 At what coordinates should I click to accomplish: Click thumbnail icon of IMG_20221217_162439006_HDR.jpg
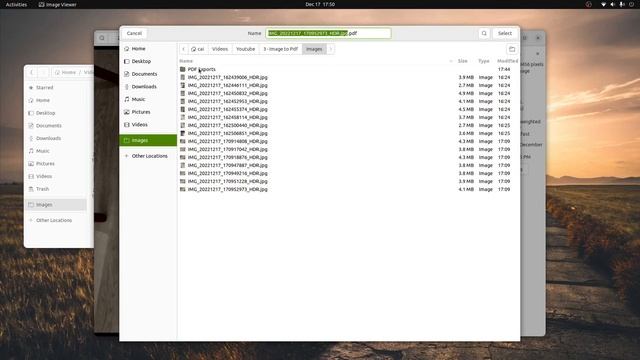182,77
